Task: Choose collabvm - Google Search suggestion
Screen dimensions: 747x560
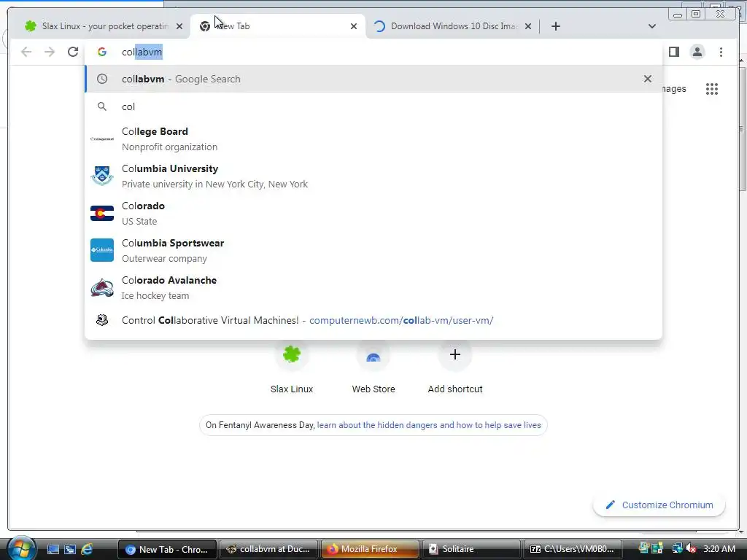Action: coord(373,79)
